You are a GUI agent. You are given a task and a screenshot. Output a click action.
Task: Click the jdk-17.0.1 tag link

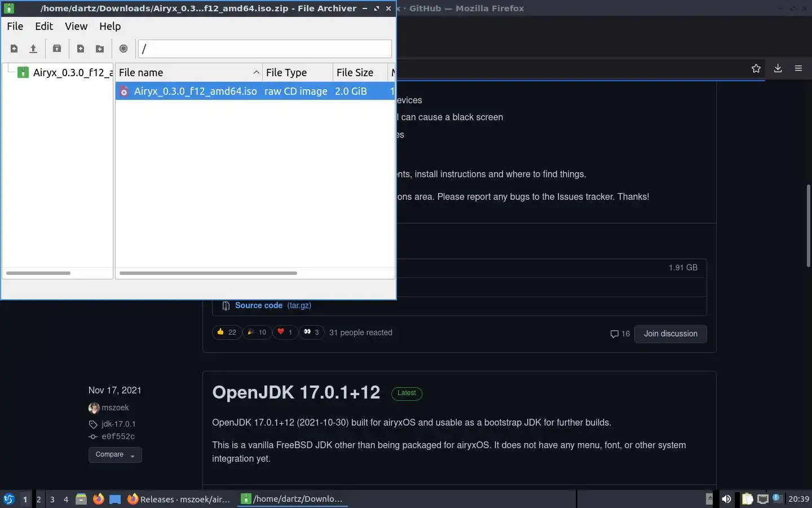pyautogui.click(x=118, y=424)
